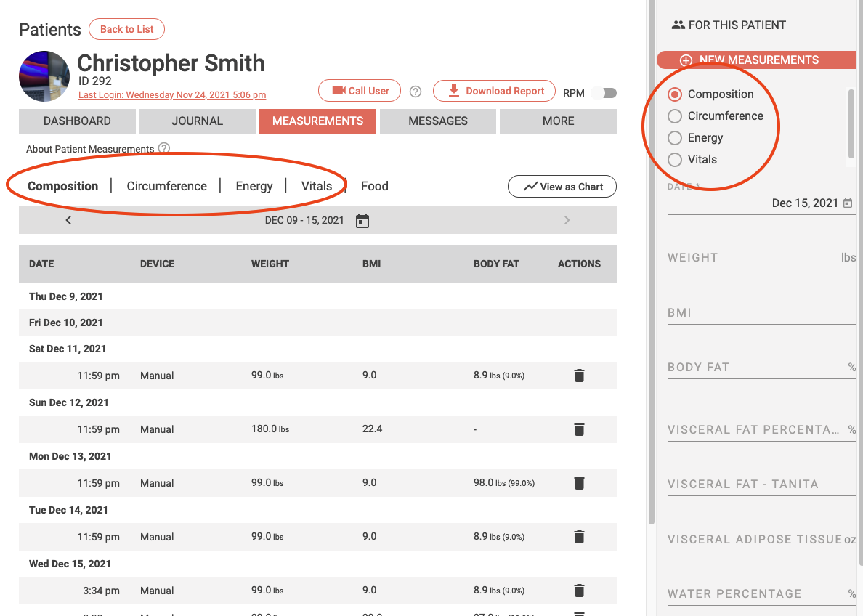Click the NEW MEASUREMENTS button
The width and height of the screenshot is (863, 616).
tap(757, 60)
